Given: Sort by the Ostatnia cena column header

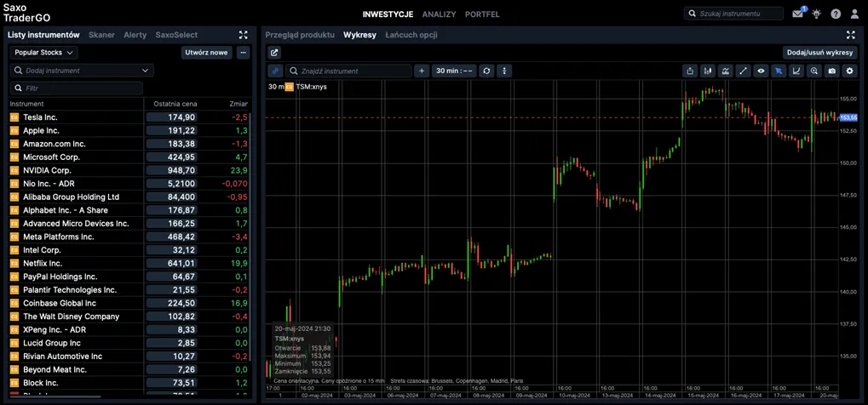Looking at the screenshot, I should pos(175,104).
